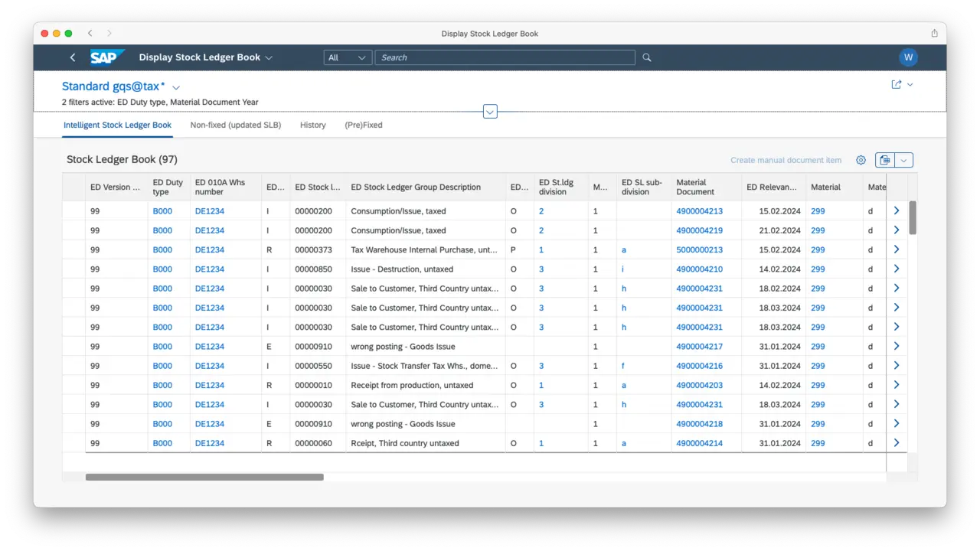Expand the All search scope dropdown
Screen dimensions: 980x551
pyautogui.click(x=348, y=57)
